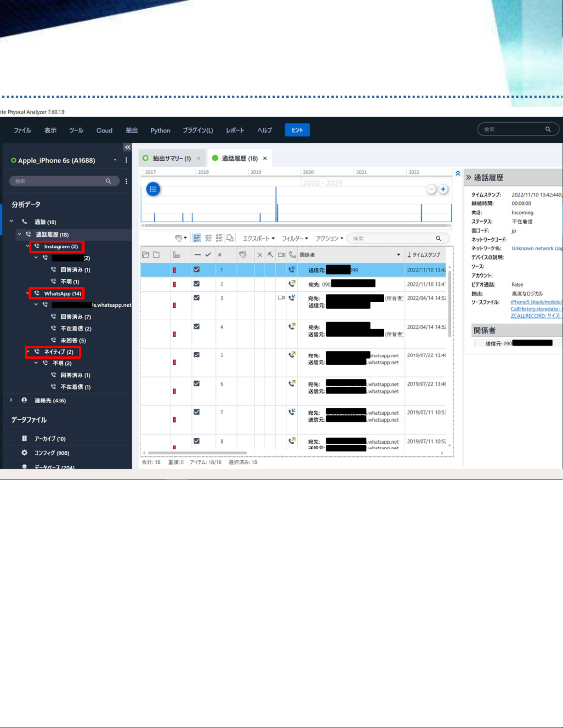Click the blue timeline list icon
563x728 pixels.
tap(153, 189)
